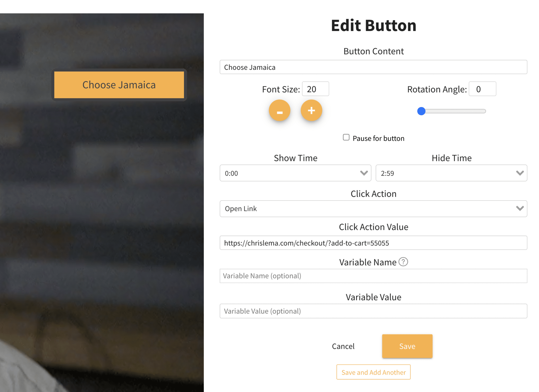The width and height of the screenshot is (539, 392).
Task: Click the Choose Jamaica button preview
Action: (x=119, y=85)
